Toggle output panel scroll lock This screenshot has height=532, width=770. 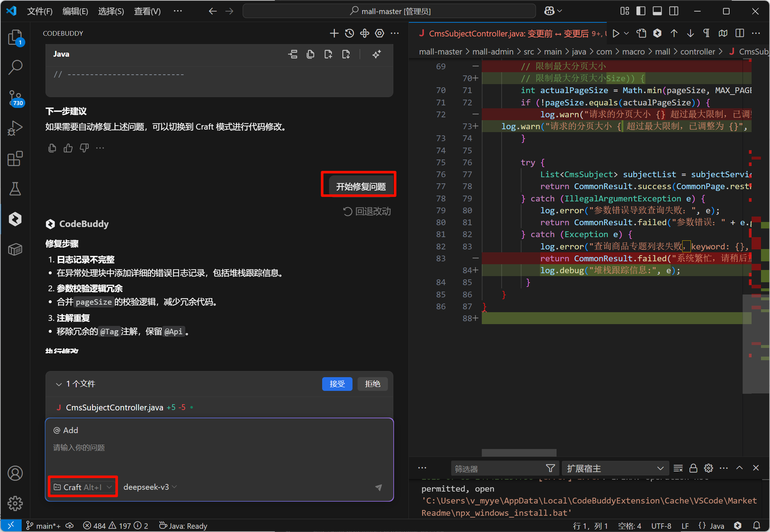[x=693, y=468]
